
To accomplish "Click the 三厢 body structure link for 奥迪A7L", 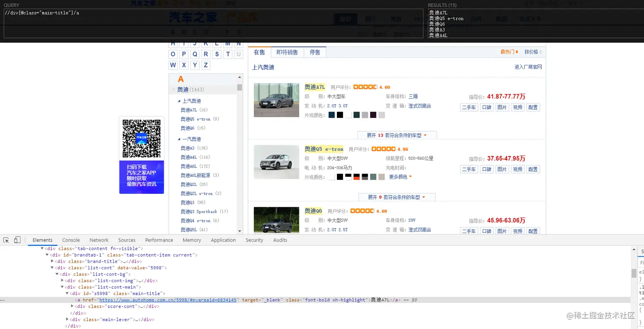I will [413, 97].
